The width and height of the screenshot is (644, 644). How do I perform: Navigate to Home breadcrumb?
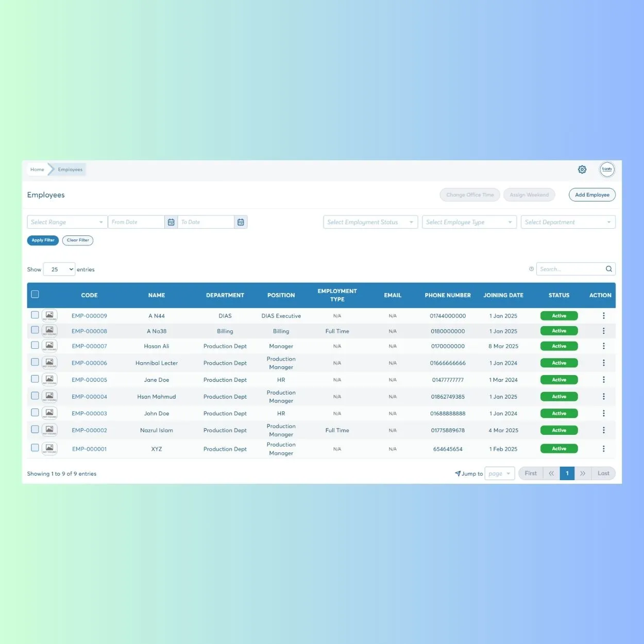37,170
